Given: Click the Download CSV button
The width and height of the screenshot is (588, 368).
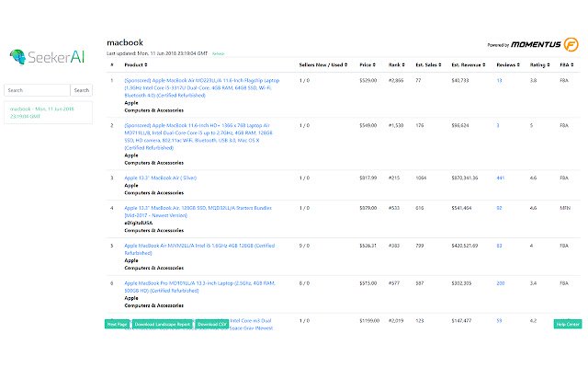Looking at the screenshot, I should point(212,324).
